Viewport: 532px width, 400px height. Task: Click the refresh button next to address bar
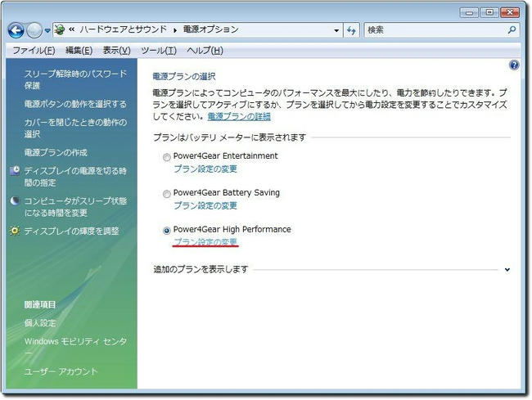pos(351,30)
